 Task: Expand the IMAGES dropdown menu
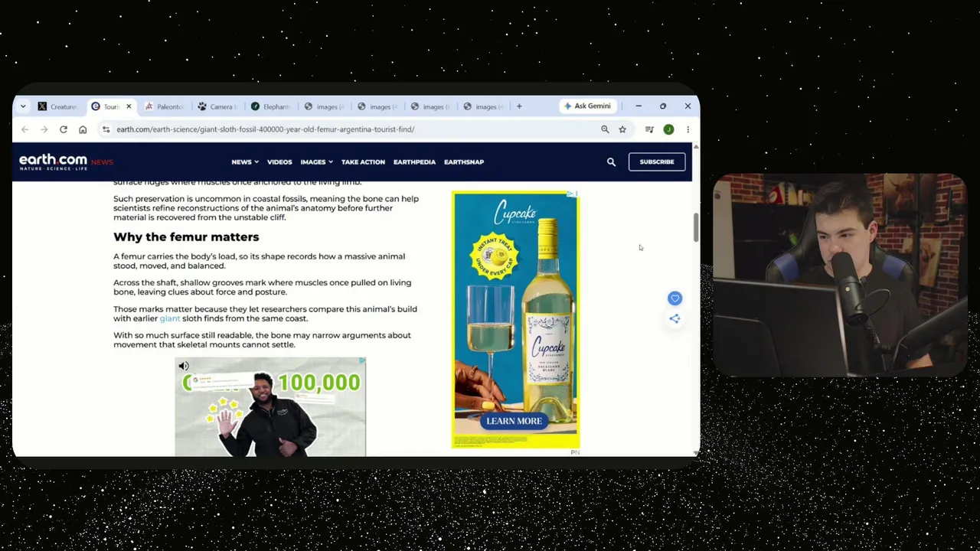[x=316, y=162]
